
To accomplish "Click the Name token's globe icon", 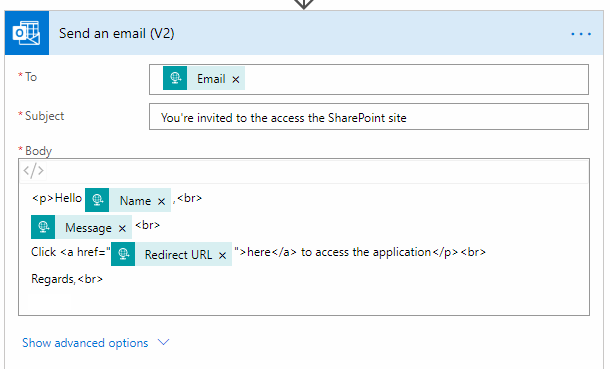I will point(97,200).
